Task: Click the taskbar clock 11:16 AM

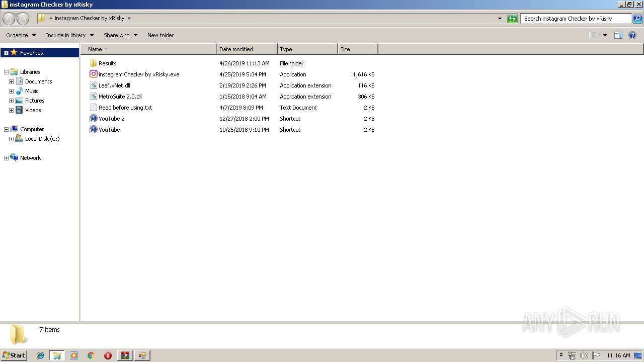Action: (618, 355)
